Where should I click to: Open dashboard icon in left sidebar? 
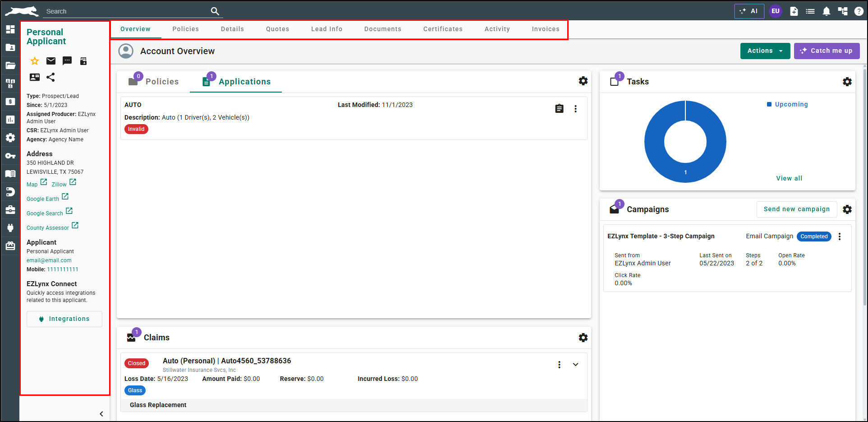(10, 29)
